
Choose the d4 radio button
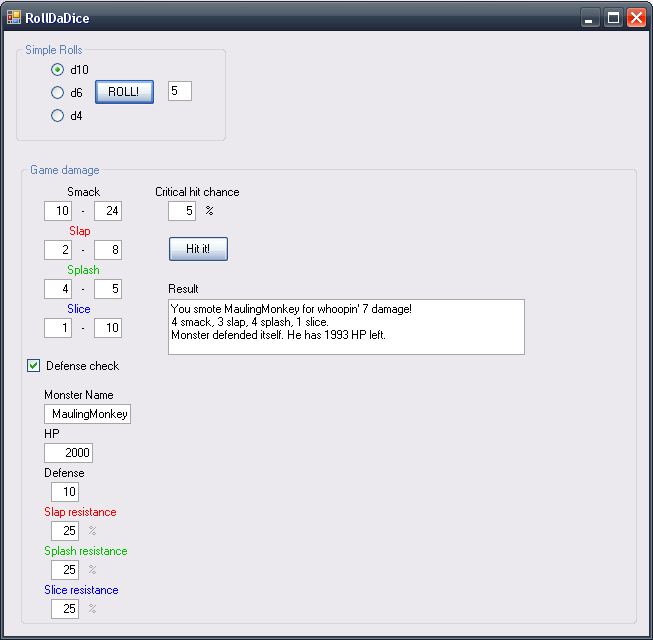58,116
